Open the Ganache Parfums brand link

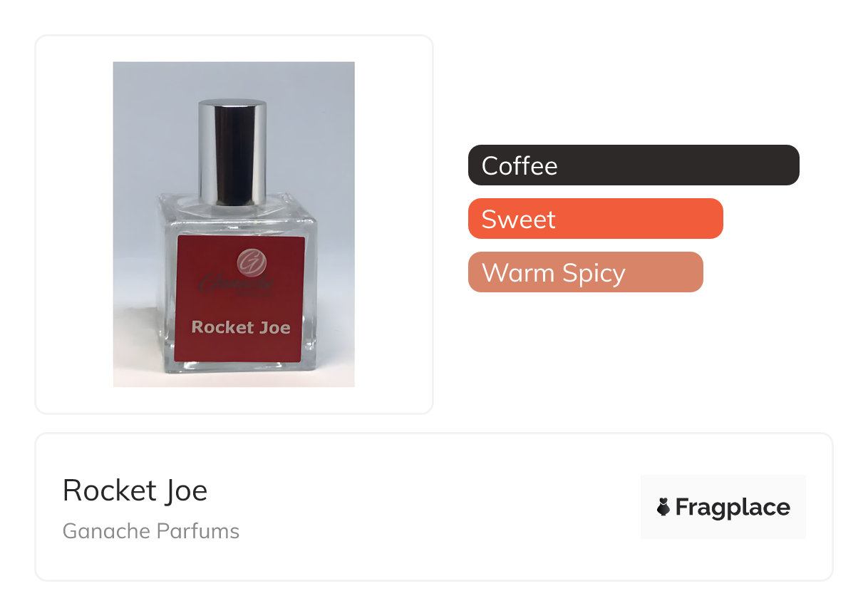(x=151, y=531)
